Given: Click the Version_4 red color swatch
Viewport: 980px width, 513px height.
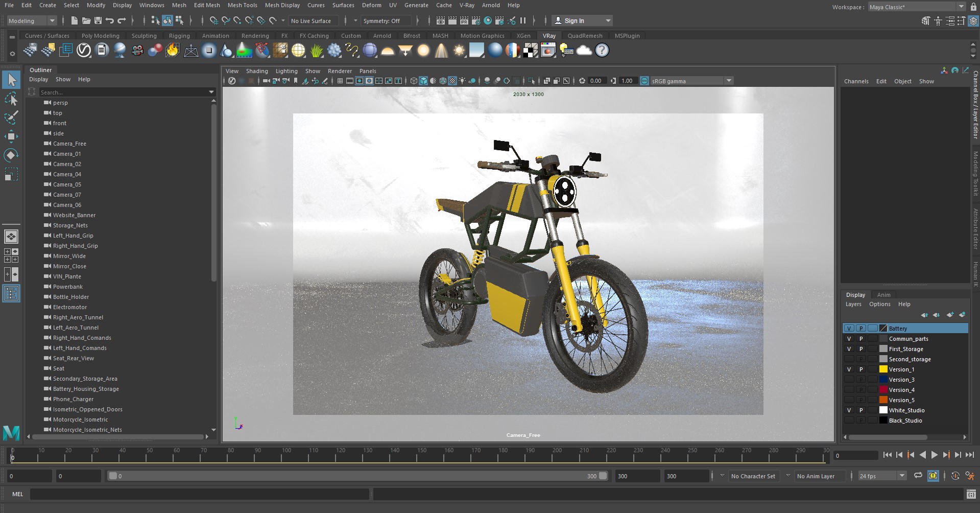Looking at the screenshot, I should point(883,390).
